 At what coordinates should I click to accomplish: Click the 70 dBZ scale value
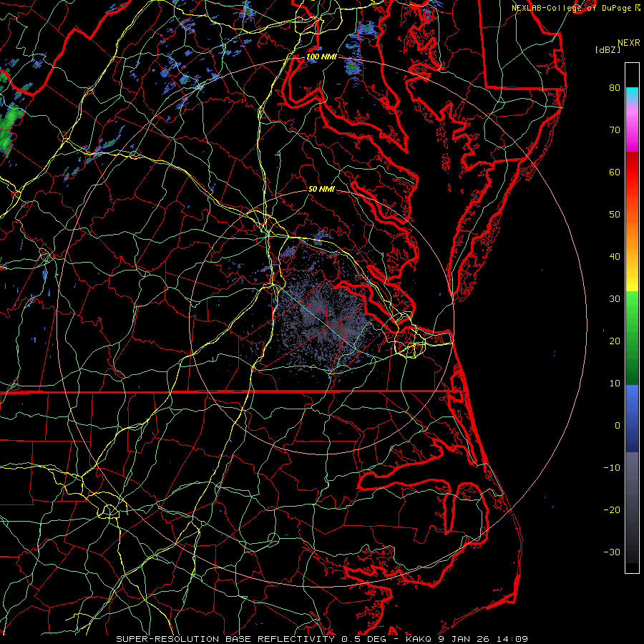pos(615,130)
